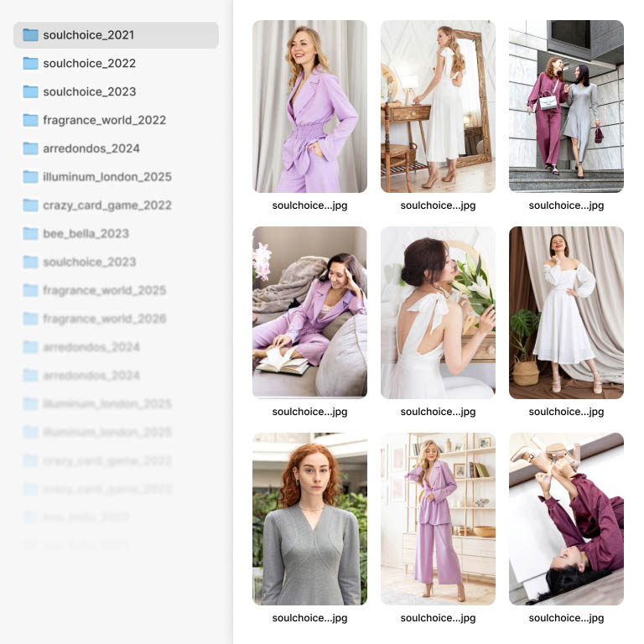Select thumbnail of woman smelling white lilies
The height and width of the screenshot is (644, 644).
click(438, 313)
